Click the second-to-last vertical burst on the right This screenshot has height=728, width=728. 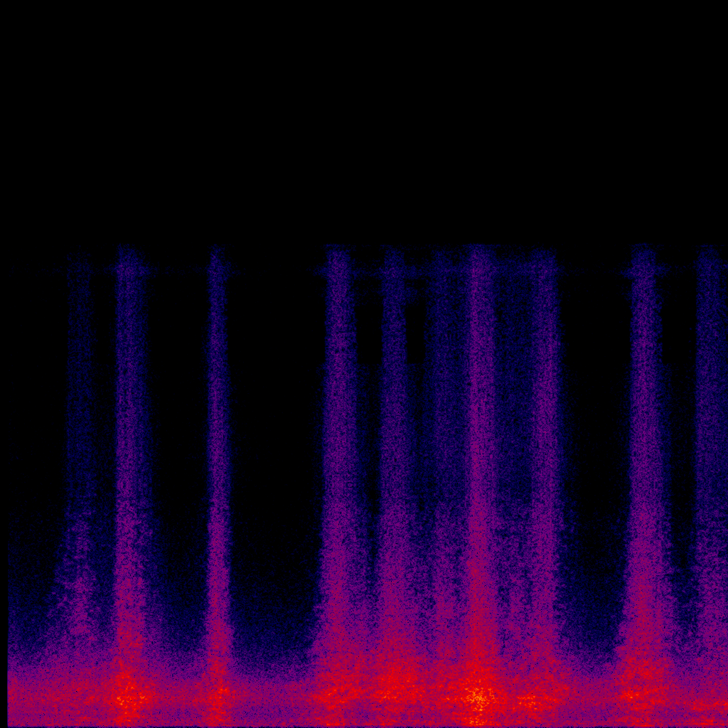(x=645, y=427)
